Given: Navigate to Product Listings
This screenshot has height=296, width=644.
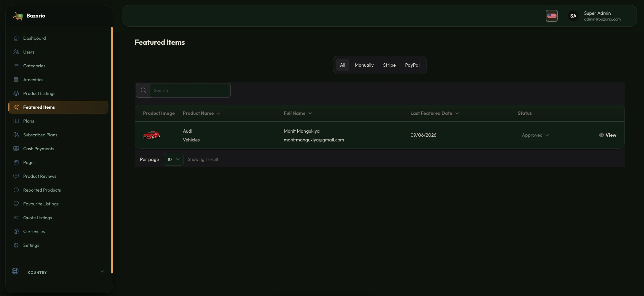Looking at the screenshot, I should tap(58, 93).
